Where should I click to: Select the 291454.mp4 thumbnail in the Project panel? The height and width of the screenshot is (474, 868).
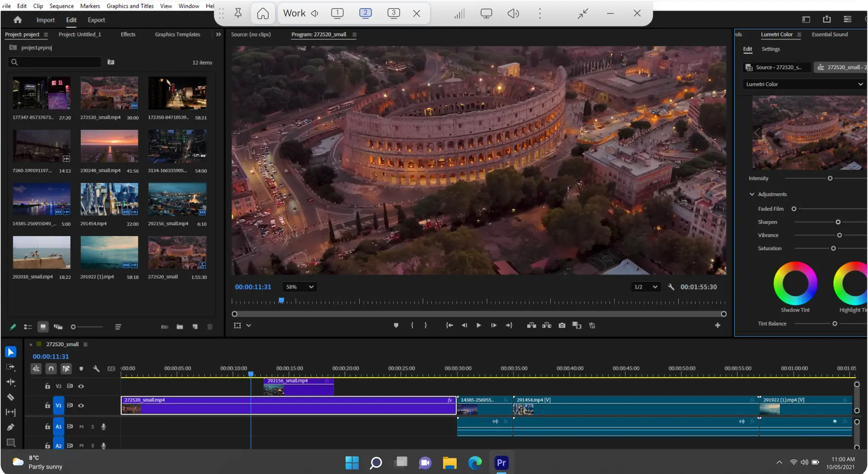tap(109, 199)
